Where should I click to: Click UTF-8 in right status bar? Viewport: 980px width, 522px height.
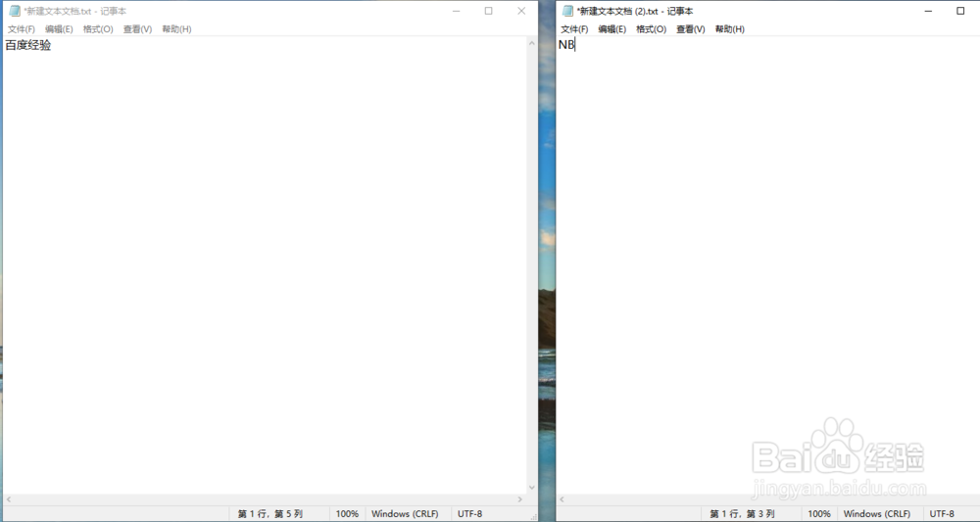pos(942,514)
